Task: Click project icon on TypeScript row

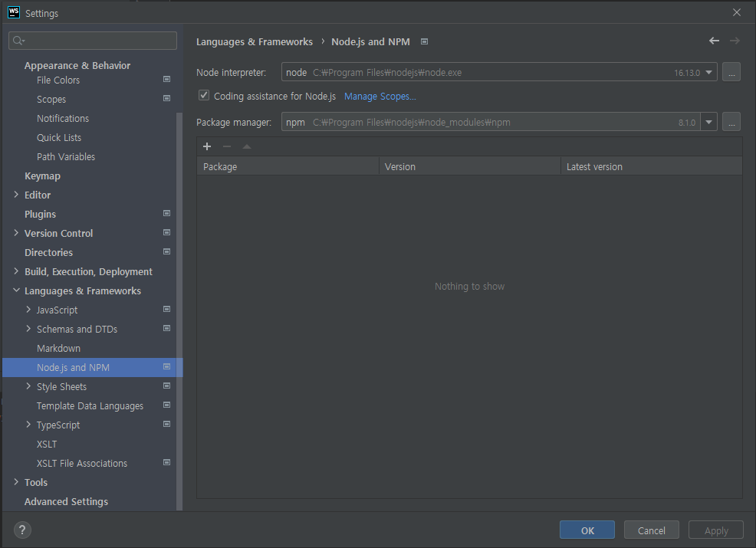Action: coord(167,424)
